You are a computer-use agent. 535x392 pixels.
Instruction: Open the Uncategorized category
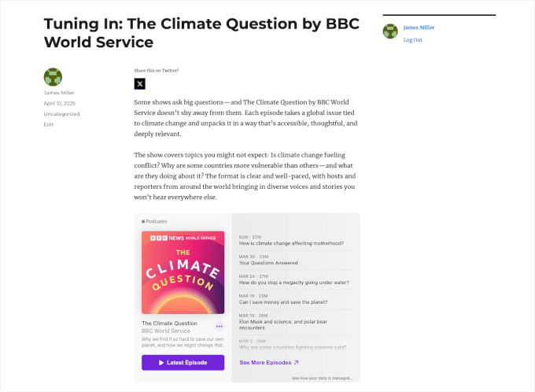pos(60,114)
